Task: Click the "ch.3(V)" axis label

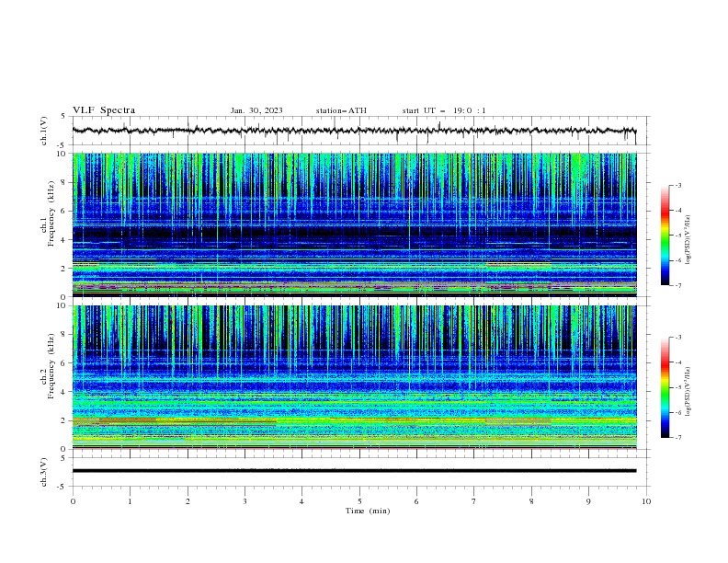Action: [44, 472]
